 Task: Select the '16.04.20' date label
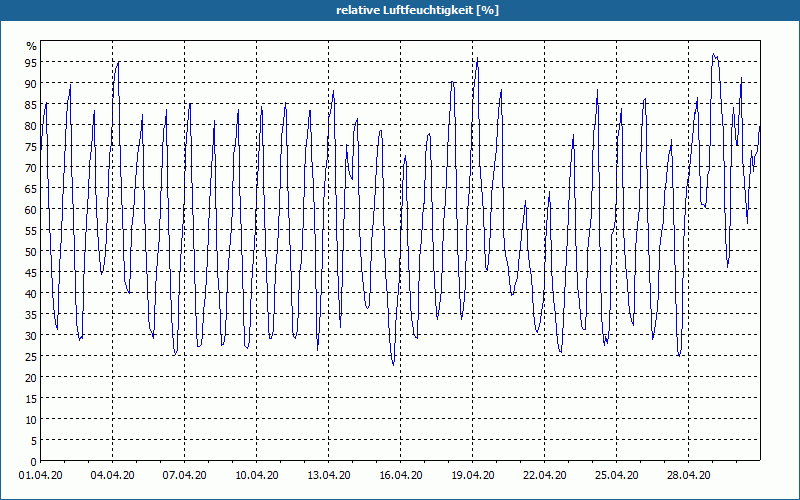(401, 475)
